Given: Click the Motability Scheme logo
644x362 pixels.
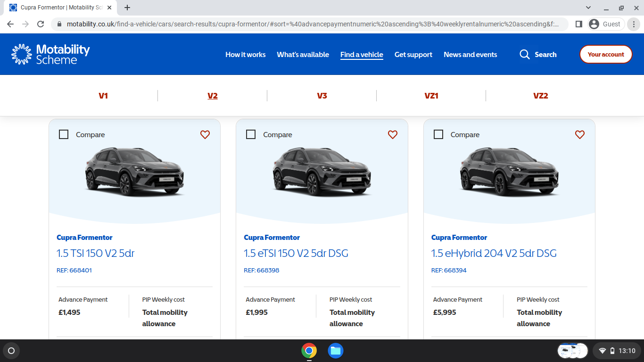Looking at the screenshot, I should pyautogui.click(x=50, y=54).
